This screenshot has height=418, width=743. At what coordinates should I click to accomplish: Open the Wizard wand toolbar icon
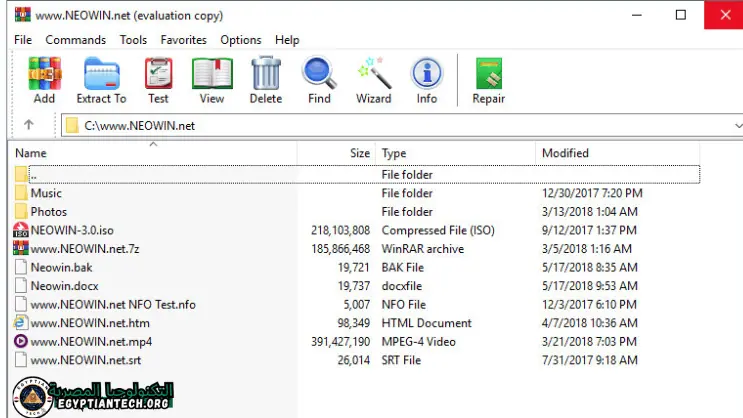(374, 73)
